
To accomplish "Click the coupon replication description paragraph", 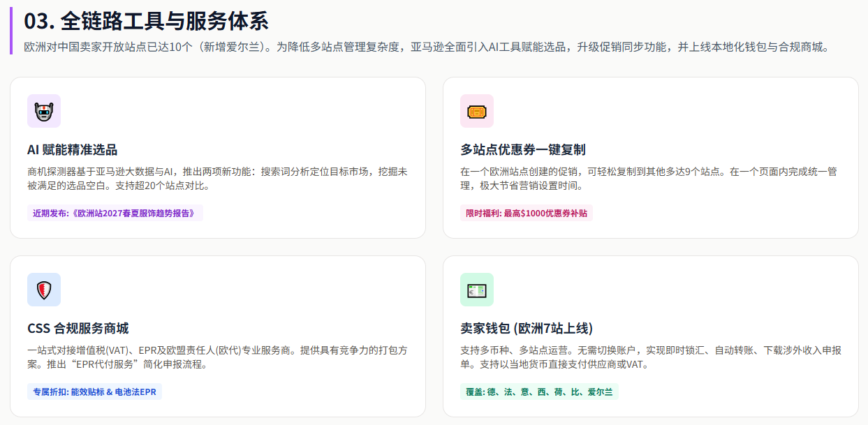I will coord(649,179).
